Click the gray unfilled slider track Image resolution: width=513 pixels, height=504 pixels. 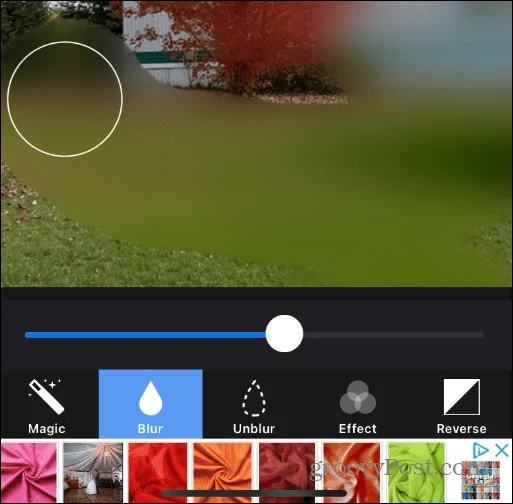(x=393, y=335)
